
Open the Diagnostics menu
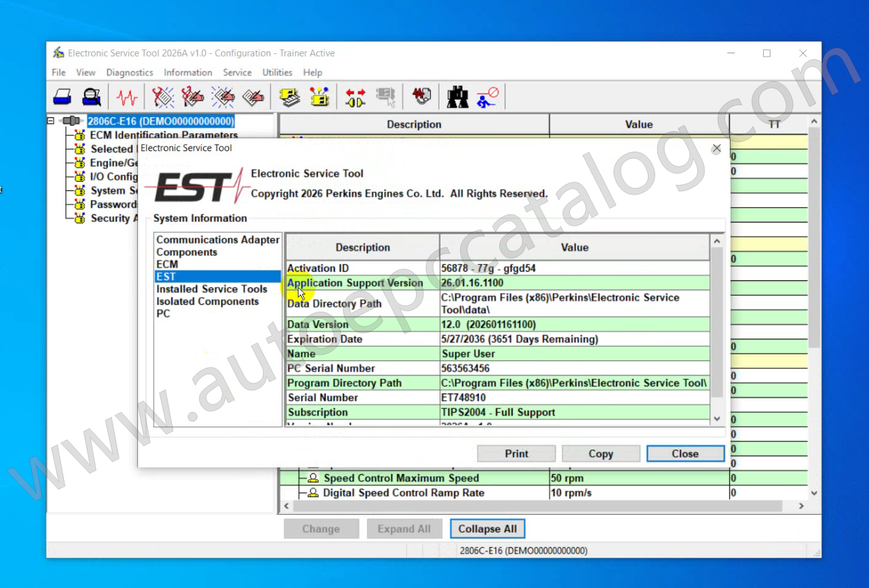click(130, 73)
